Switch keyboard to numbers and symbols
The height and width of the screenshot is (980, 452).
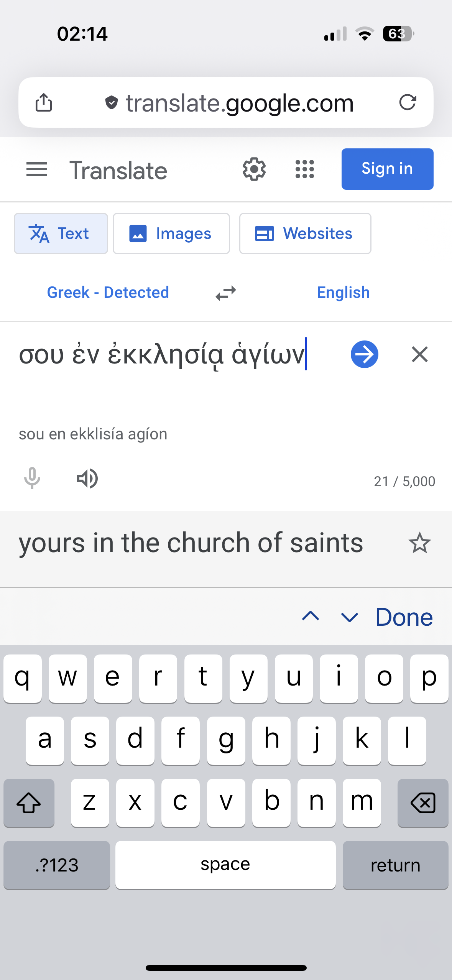57,865
